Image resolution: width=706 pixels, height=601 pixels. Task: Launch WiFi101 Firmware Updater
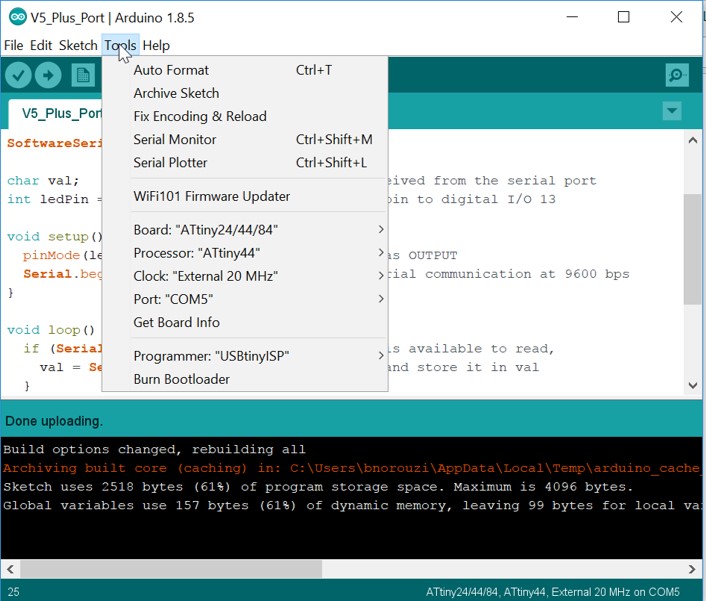(245, 196)
